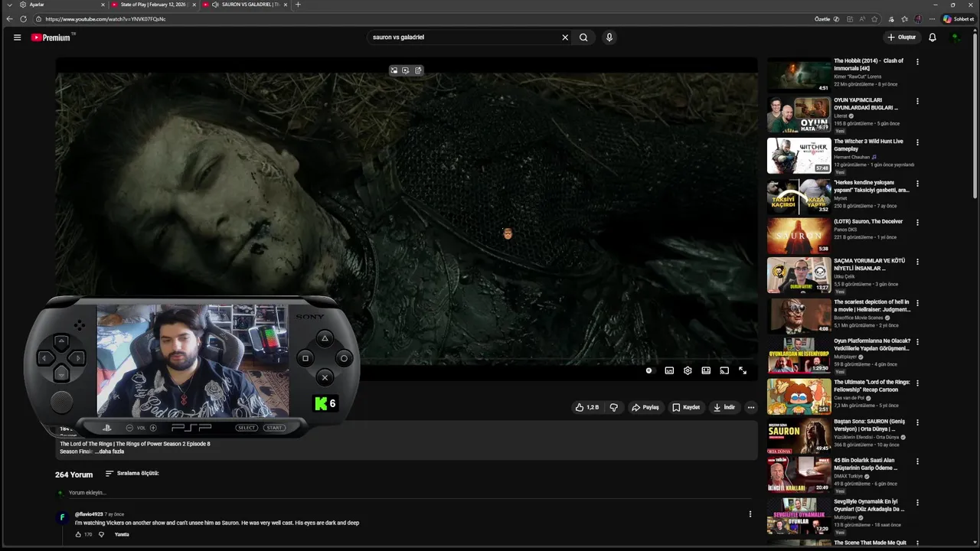This screenshot has width=980, height=551.
Task: Save the video with Kaydet
Action: click(685, 407)
